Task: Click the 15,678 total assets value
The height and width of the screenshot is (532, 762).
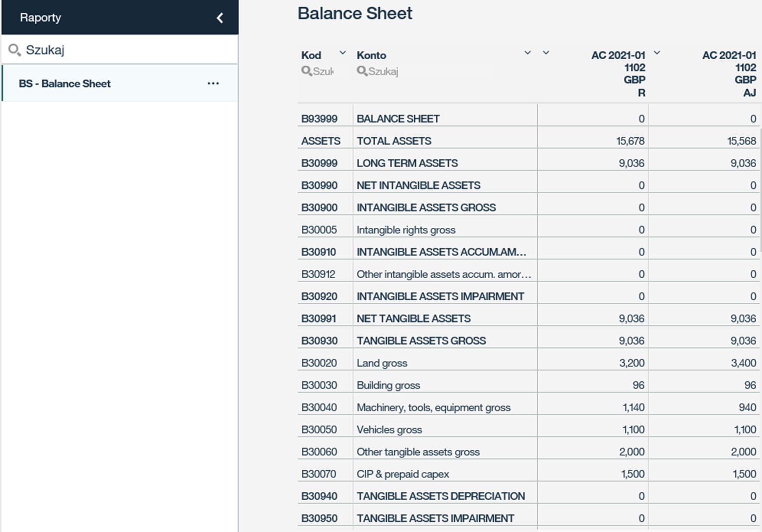Action: click(x=630, y=141)
